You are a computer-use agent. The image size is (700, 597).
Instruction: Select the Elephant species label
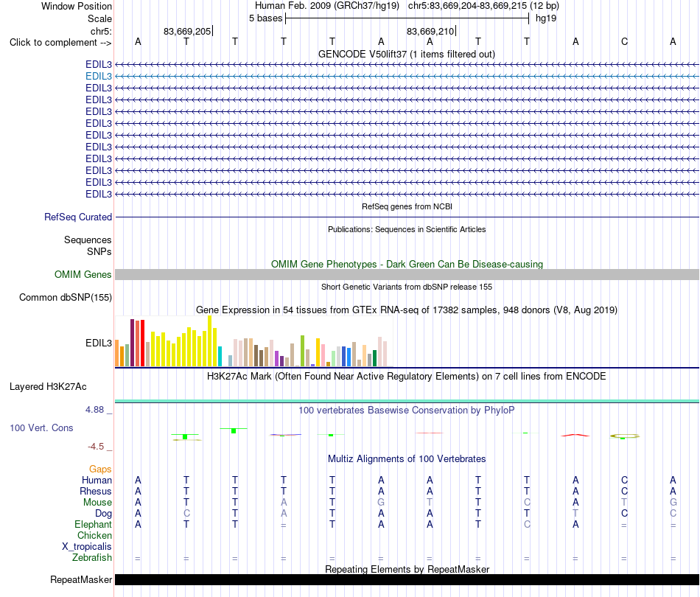click(x=94, y=524)
